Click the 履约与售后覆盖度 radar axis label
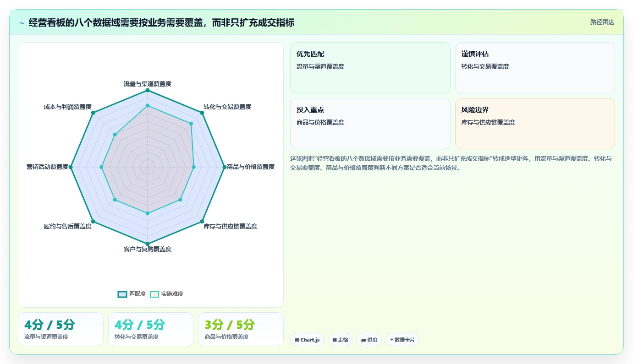 (68, 226)
